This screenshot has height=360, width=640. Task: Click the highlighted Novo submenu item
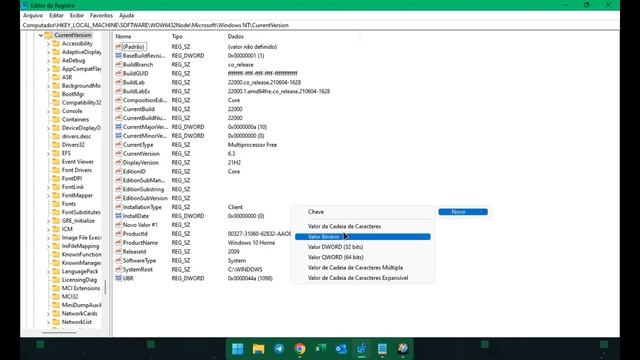[x=463, y=212]
